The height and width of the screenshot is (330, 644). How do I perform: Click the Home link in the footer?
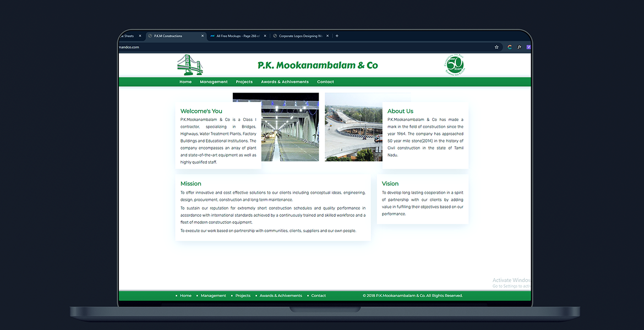click(185, 296)
